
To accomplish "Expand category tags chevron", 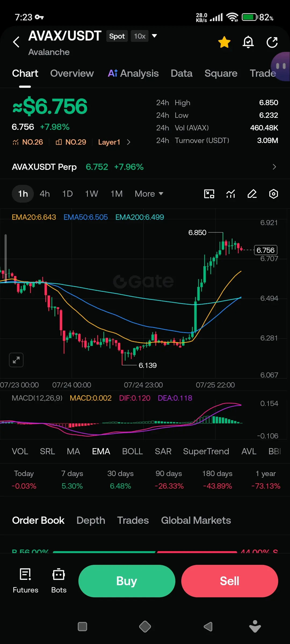I will click(128, 142).
